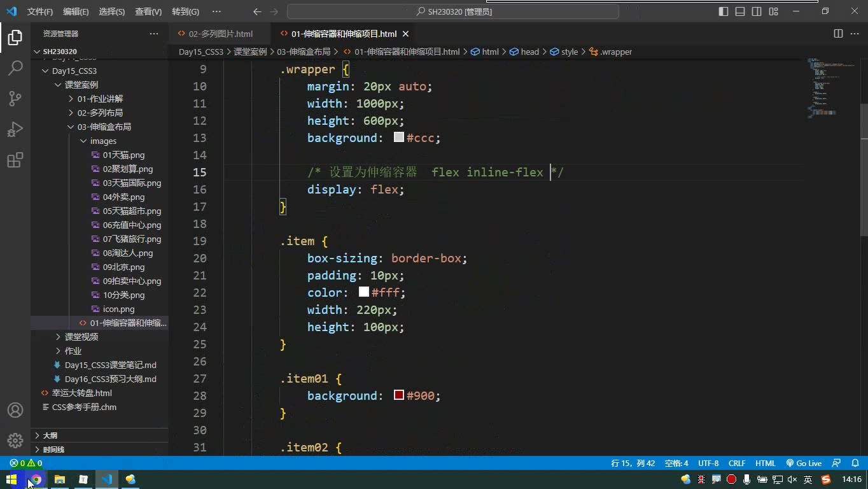Go forward with the right arrow
The image size is (868, 489).
pos(274,11)
